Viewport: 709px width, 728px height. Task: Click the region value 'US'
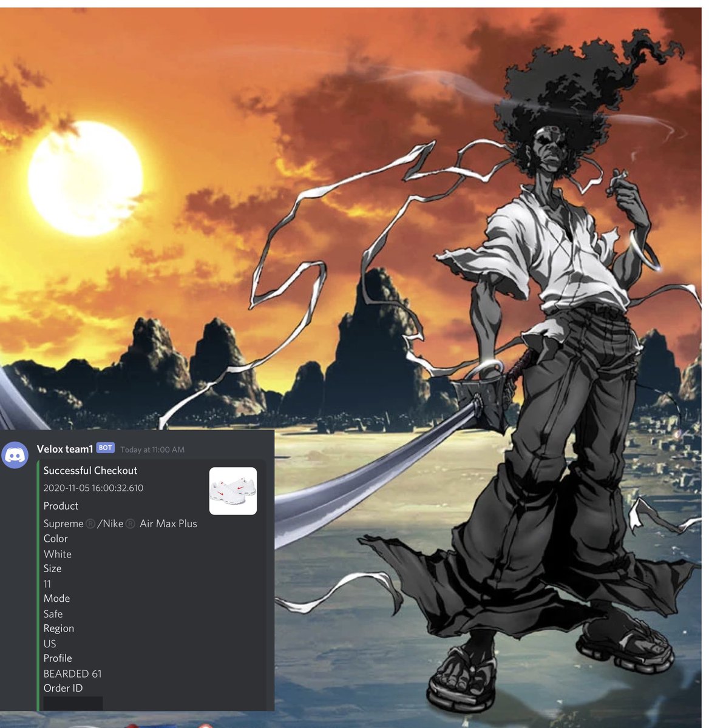[x=50, y=644]
